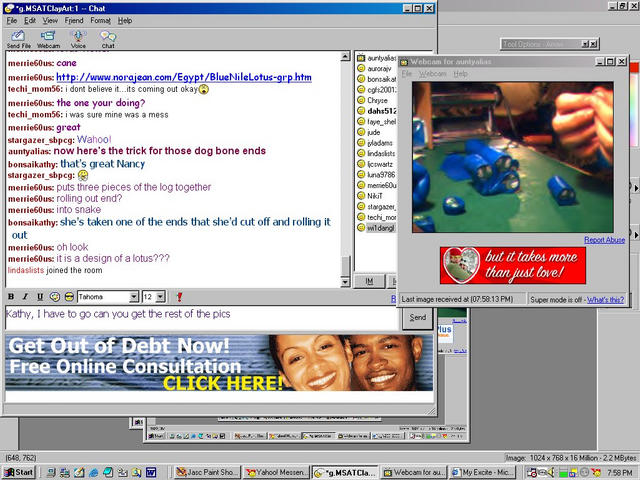Viewport: 640px width, 480px height.
Task: Select user lindaslists in user list
Action: [x=376, y=153]
